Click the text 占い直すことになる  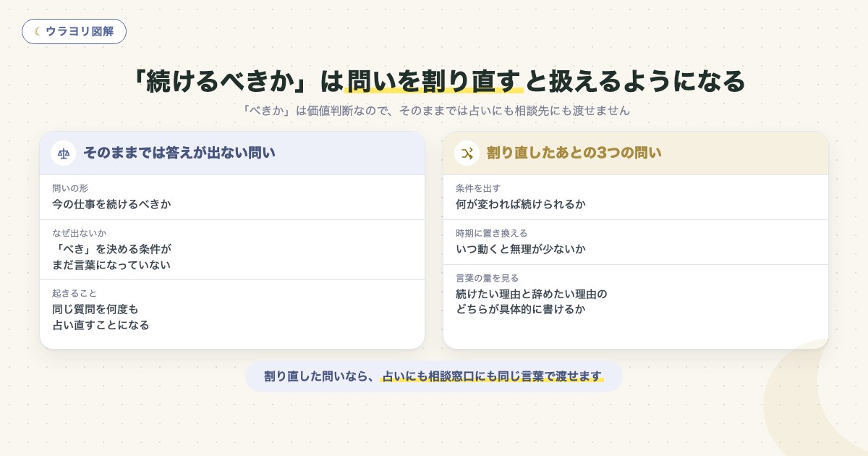pyautogui.click(x=101, y=325)
